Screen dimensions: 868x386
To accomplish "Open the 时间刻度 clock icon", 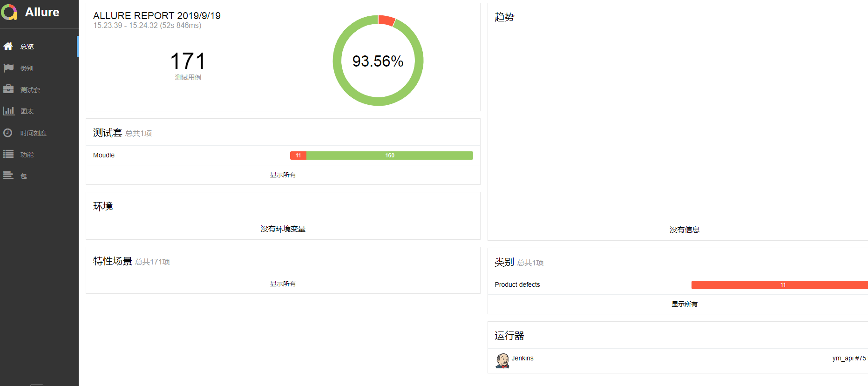I will click(x=8, y=133).
